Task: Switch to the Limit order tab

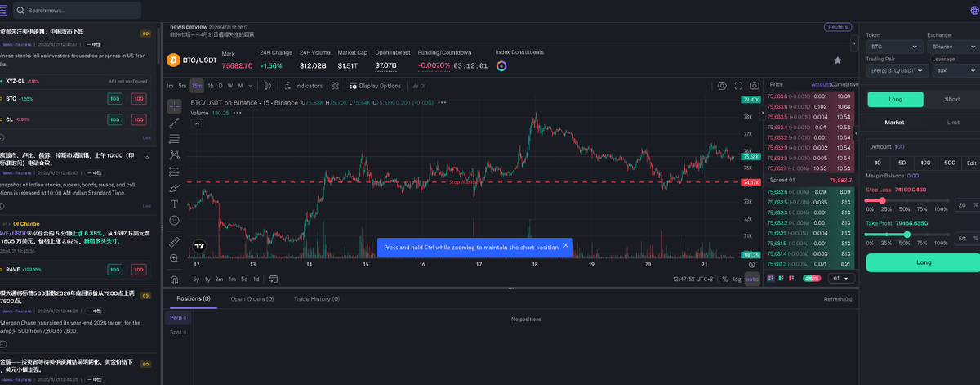Action: click(x=952, y=122)
